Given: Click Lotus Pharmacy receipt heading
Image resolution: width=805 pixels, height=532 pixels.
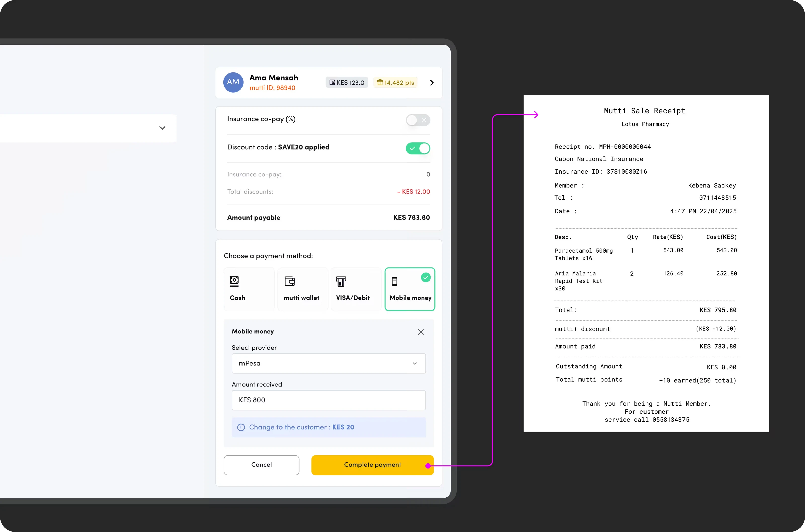Looking at the screenshot, I should 645,124.
